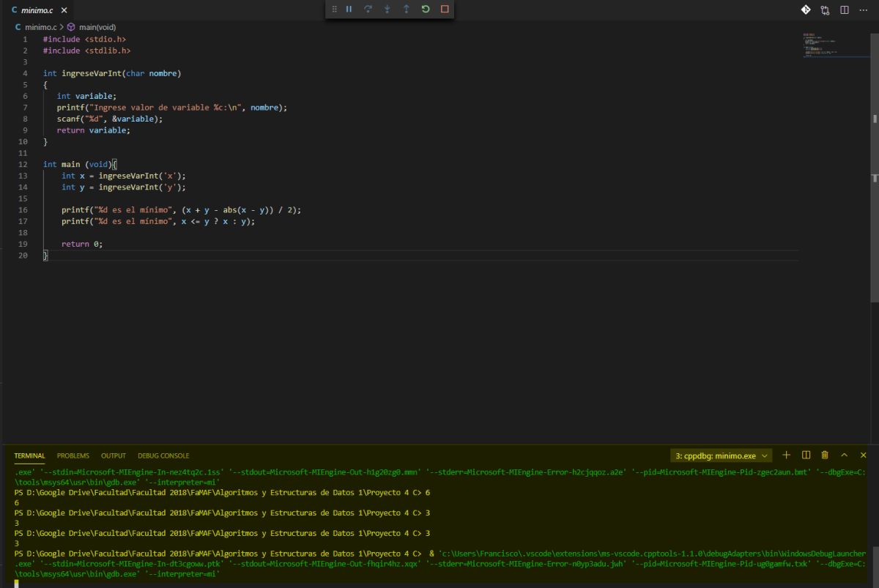Click '#include <stdlib.h>' on line 2
Screen dimensions: 879x588
click(86, 51)
